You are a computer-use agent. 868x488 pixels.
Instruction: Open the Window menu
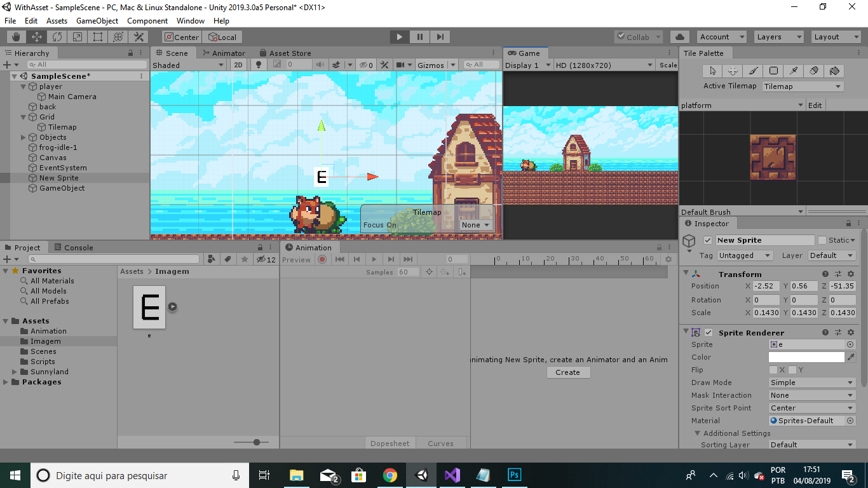pyautogui.click(x=191, y=21)
